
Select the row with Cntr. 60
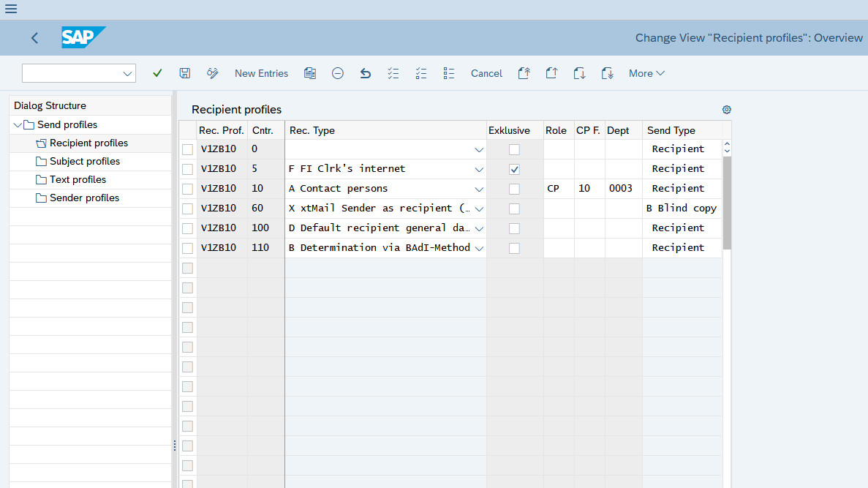pyautogui.click(x=188, y=209)
